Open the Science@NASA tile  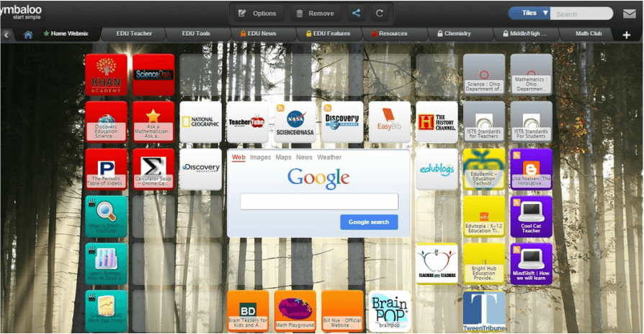tap(295, 122)
